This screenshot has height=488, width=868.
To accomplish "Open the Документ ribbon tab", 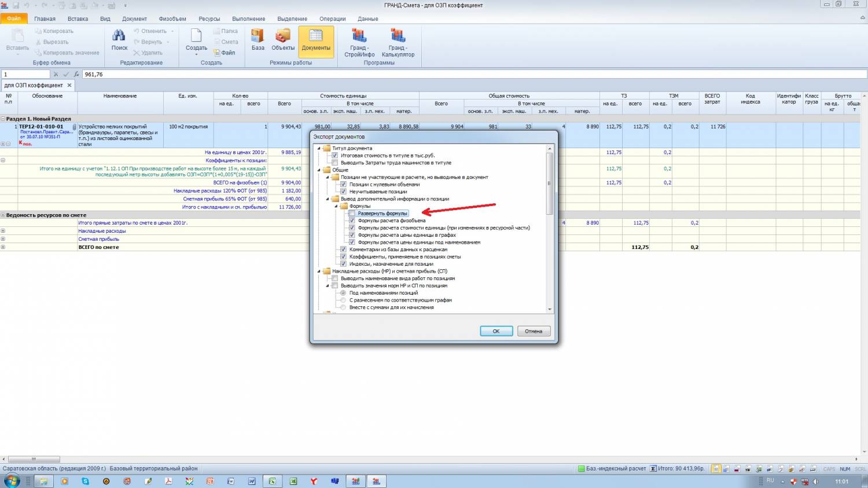I will [x=134, y=19].
